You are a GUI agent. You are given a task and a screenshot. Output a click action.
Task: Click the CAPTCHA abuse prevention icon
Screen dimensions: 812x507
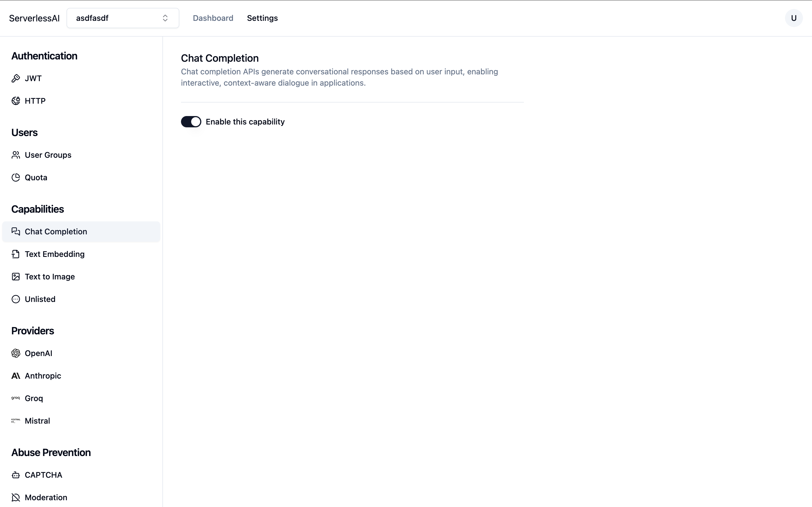pos(16,475)
